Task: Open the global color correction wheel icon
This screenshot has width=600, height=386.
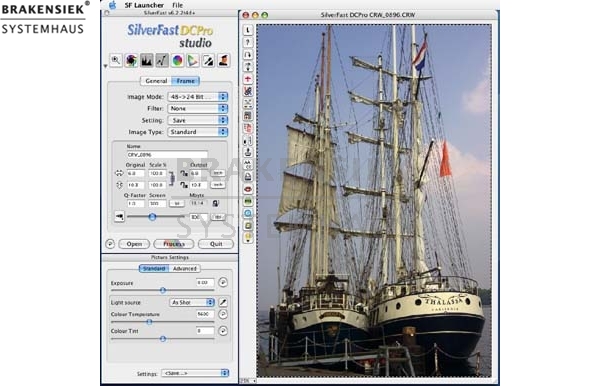Action: point(177,60)
